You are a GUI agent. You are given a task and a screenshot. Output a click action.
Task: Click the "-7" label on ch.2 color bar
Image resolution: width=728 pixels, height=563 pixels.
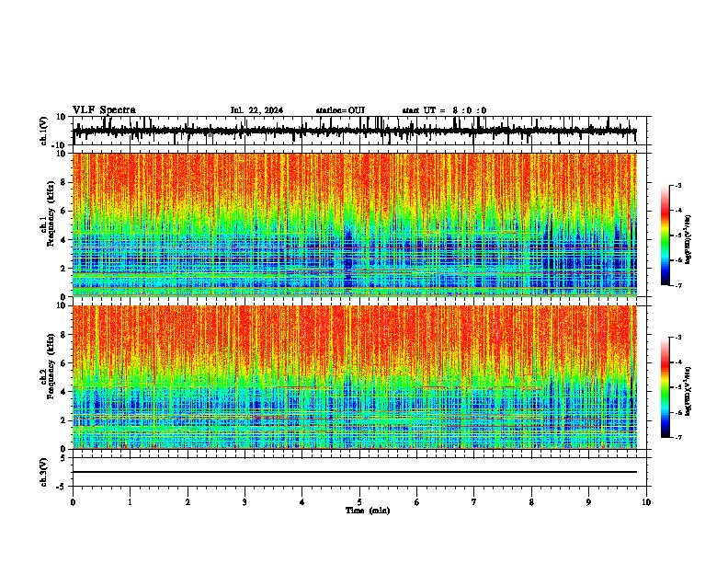(x=677, y=437)
